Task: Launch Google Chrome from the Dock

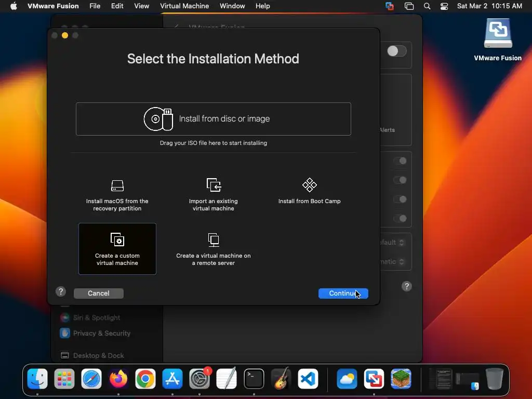Action: click(145, 379)
